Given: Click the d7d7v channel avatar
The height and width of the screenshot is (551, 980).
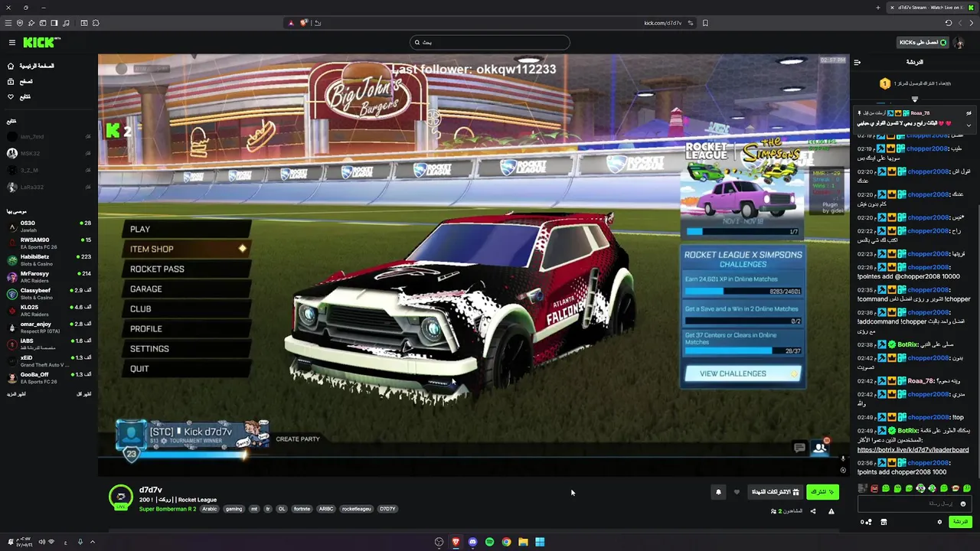Looking at the screenshot, I should coord(121,497).
